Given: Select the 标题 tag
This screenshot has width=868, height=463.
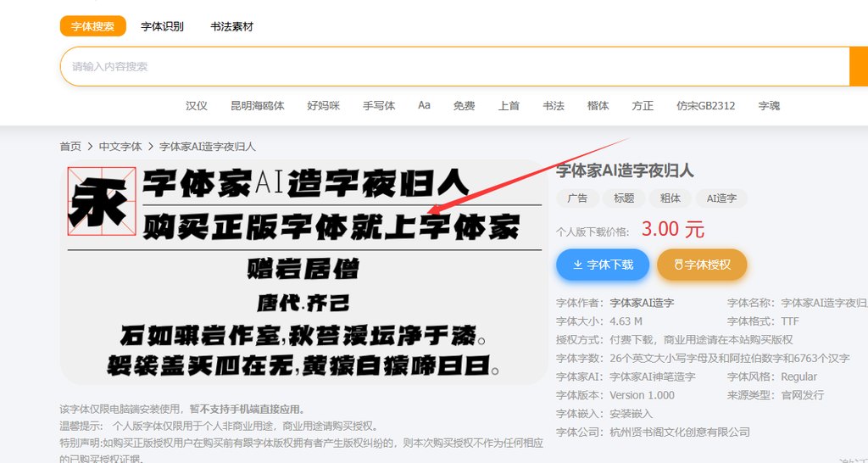Looking at the screenshot, I should click(624, 198).
